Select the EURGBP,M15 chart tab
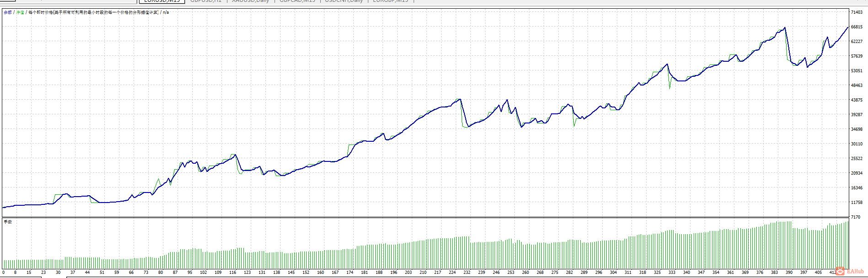This screenshot has height=278, width=868. pyautogui.click(x=390, y=1)
